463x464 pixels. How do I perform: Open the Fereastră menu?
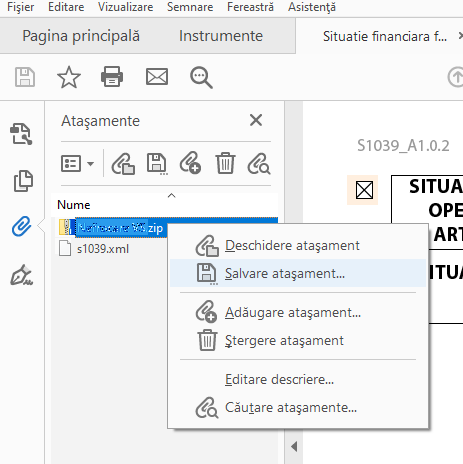click(x=250, y=7)
